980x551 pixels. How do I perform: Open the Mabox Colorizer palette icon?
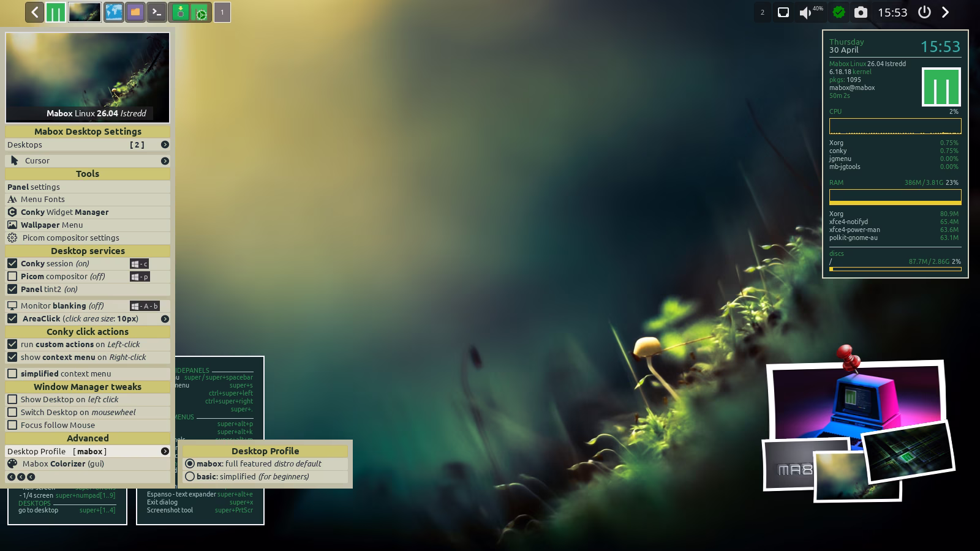[x=12, y=463]
